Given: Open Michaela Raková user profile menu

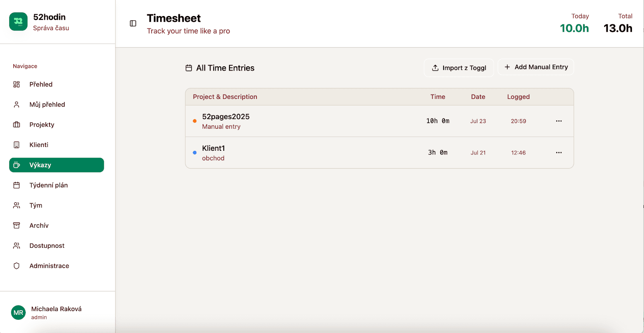Looking at the screenshot, I should click(x=56, y=312).
